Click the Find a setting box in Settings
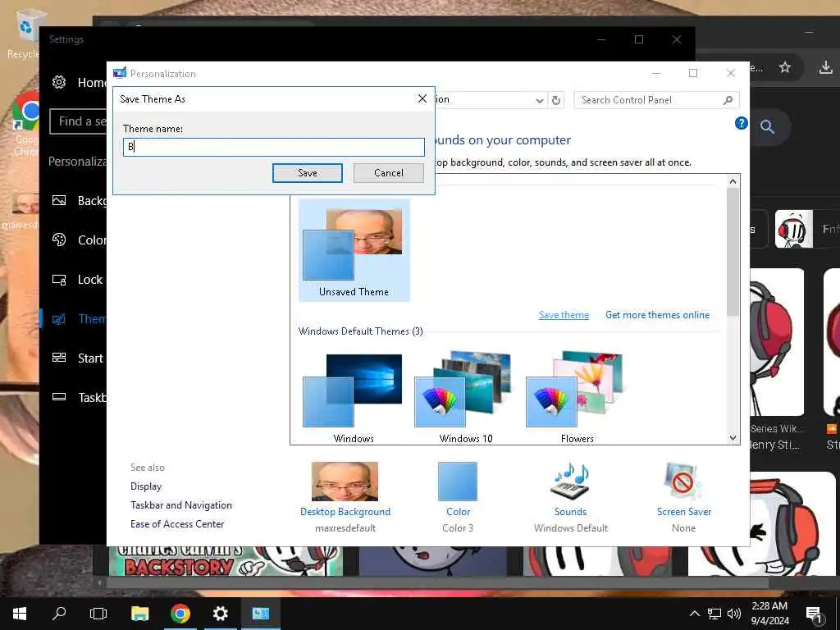Screen dimensions: 840x630 [78, 121]
